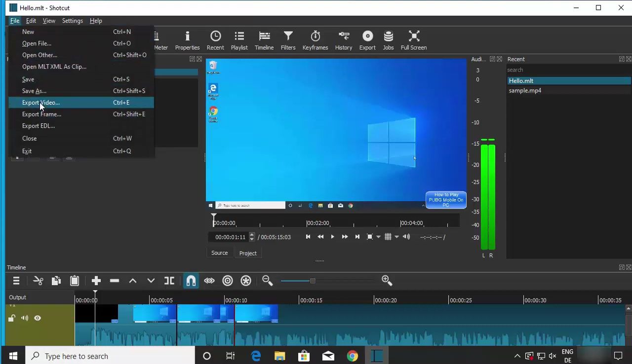The image size is (632, 364).
Task: Open the Settings menu
Action: click(72, 21)
